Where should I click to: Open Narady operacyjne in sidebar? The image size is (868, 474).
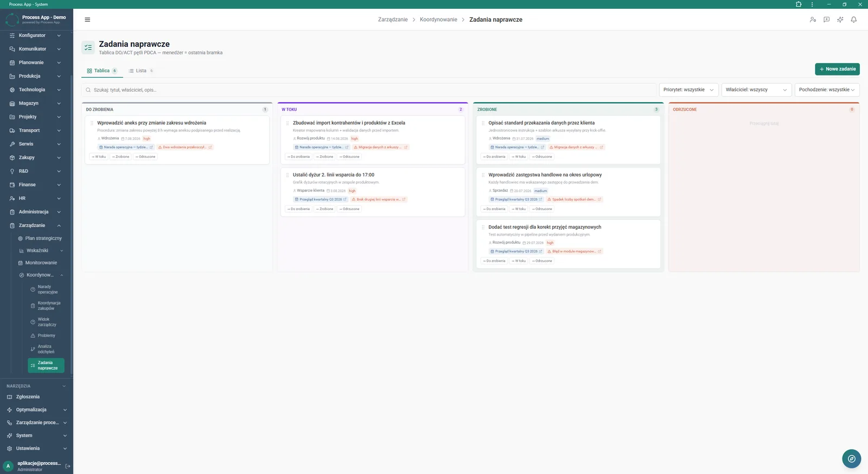click(x=46, y=289)
